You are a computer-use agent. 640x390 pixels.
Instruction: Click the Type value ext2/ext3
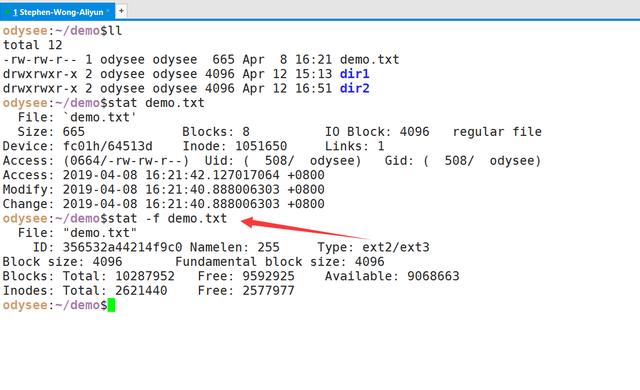point(396,247)
